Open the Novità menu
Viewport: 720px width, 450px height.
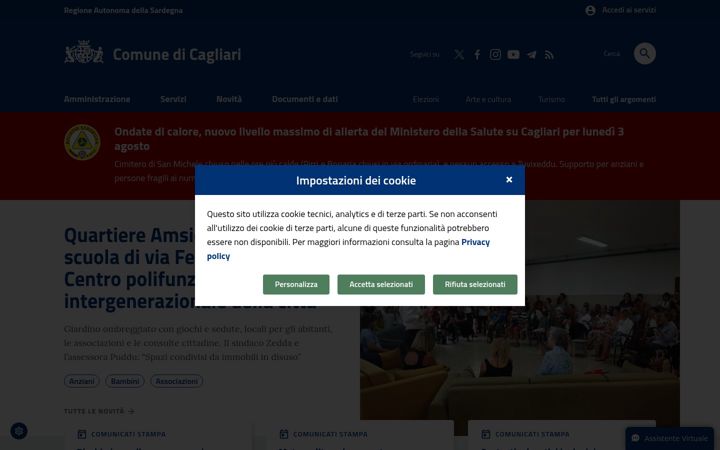(x=229, y=99)
